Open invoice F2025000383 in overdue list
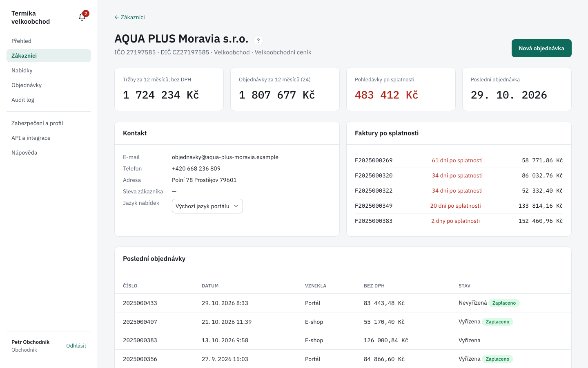 pyautogui.click(x=374, y=221)
